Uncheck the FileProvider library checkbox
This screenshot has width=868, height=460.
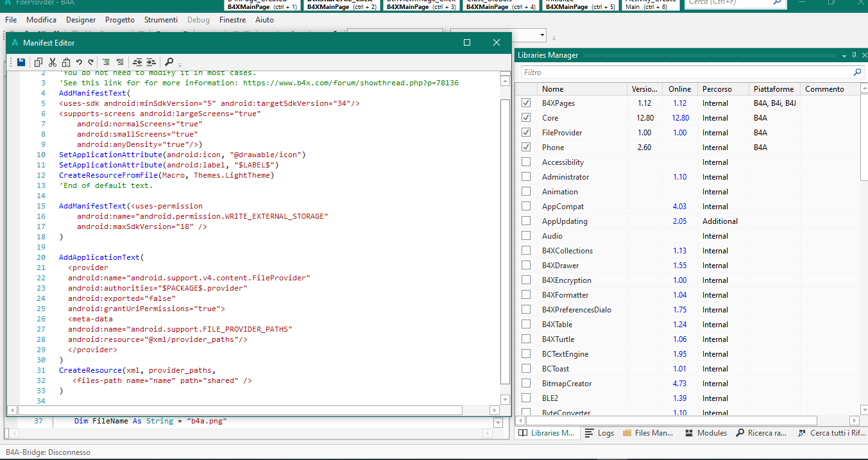[x=526, y=133]
